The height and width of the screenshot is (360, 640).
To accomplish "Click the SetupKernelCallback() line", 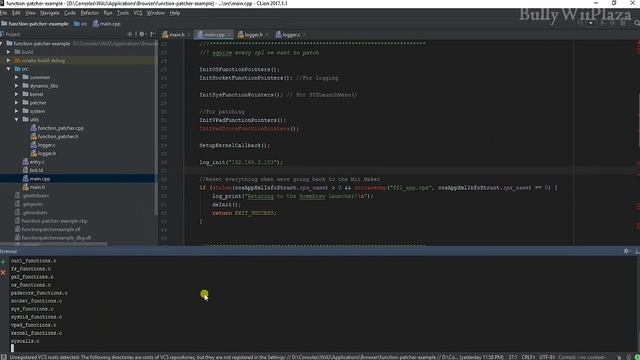I will [x=235, y=146].
